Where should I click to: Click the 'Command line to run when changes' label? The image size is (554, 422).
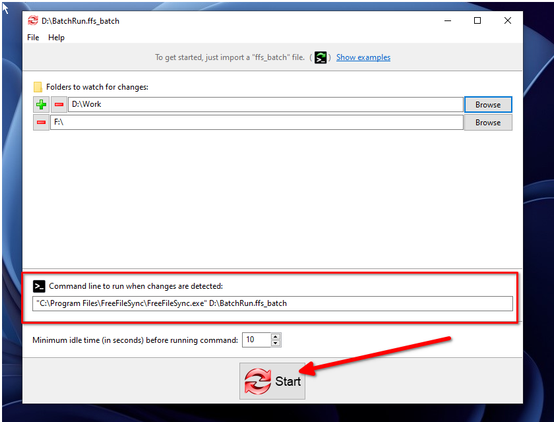136,286
